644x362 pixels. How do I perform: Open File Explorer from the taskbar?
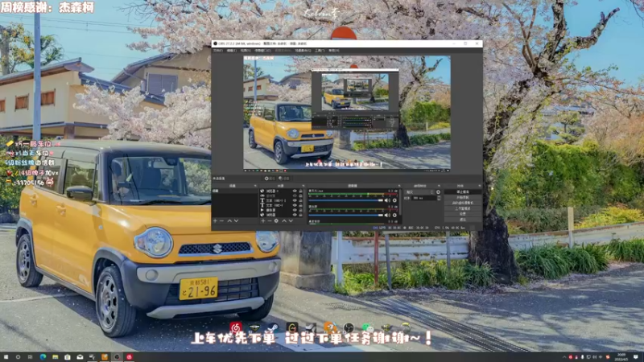[55, 356]
